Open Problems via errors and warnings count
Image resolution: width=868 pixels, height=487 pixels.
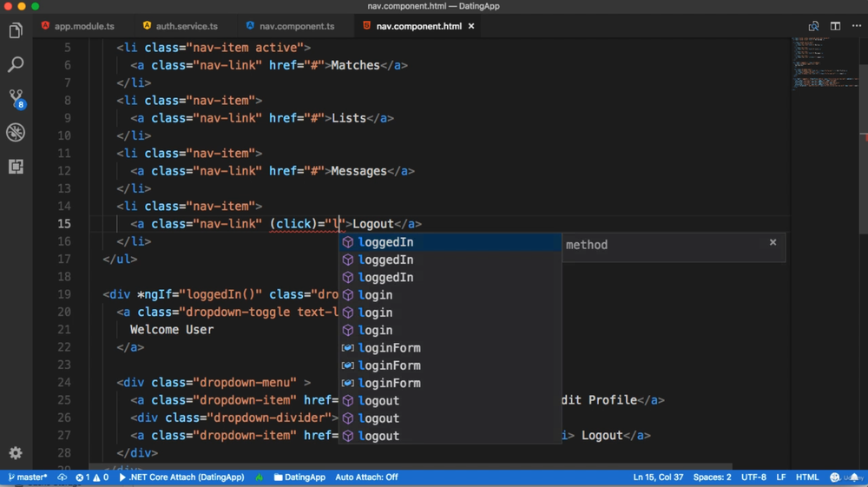[92, 477]
